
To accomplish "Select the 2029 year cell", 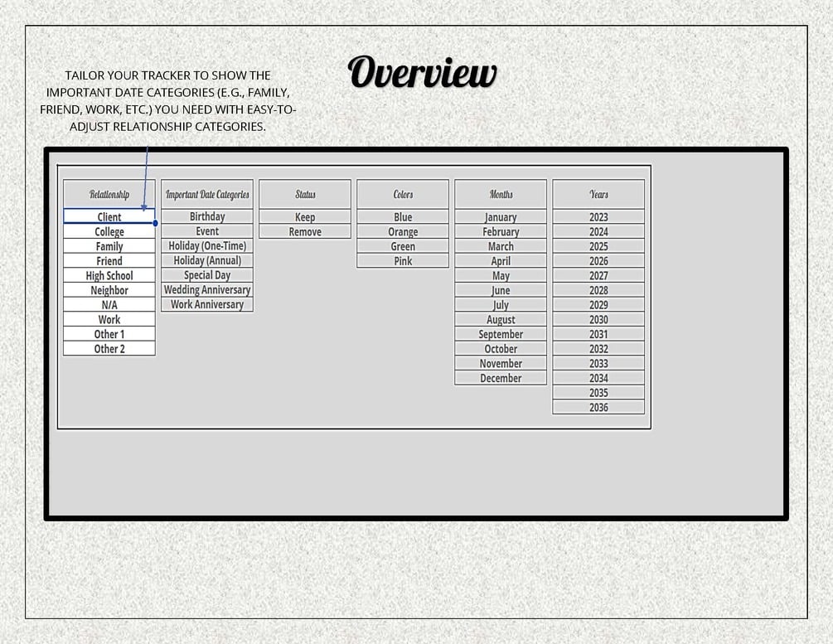I will (598, 304).
